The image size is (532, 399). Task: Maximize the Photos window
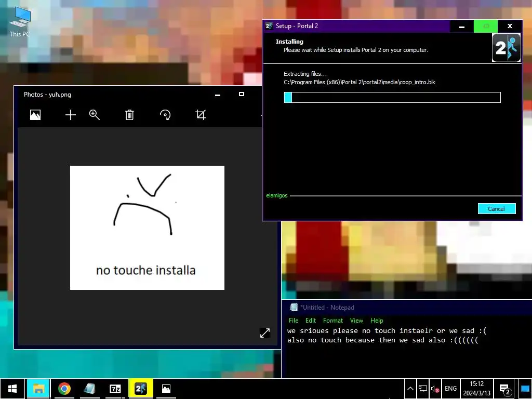pyautogui.click(x=242, y=95)
